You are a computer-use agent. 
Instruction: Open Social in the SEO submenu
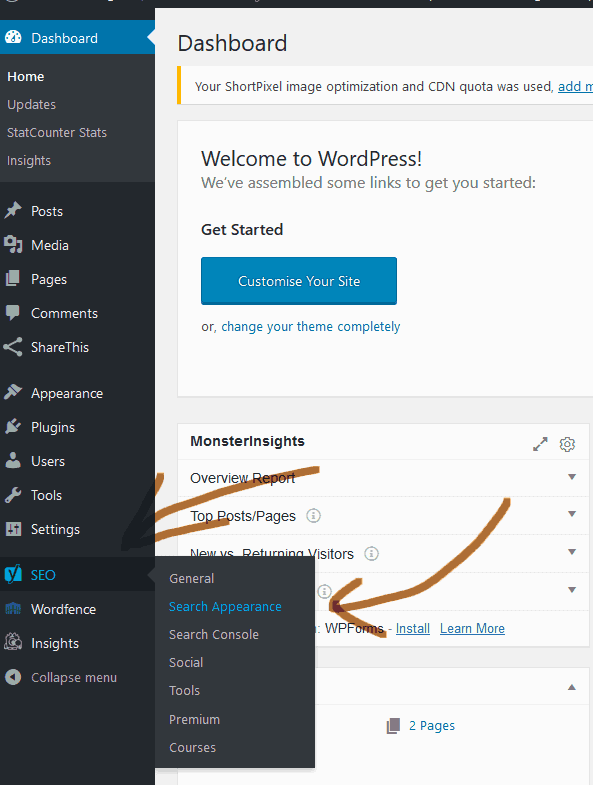coord(186,662)
